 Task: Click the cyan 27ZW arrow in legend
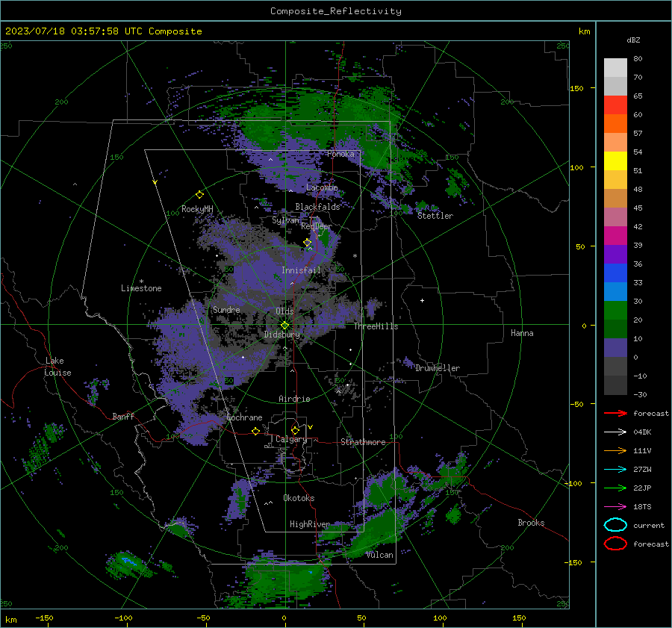615,470
